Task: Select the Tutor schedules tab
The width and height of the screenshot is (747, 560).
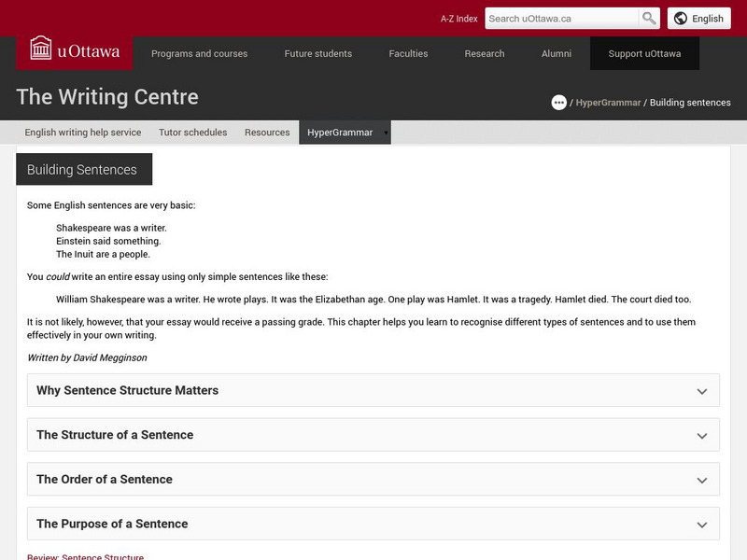Action: pos(192,133)
